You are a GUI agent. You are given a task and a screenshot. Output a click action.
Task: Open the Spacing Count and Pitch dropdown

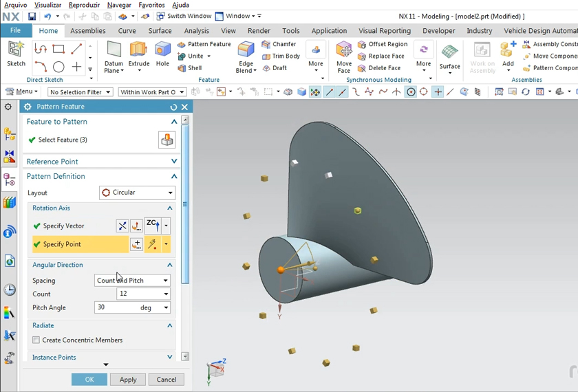point(132,281)
